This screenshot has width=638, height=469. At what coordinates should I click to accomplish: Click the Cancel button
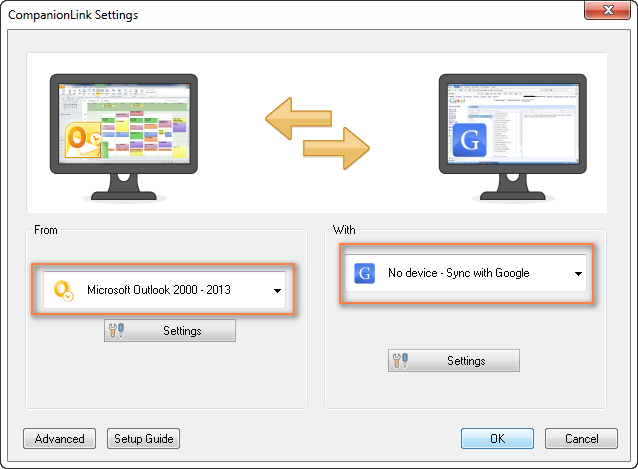[x=581, y=438]
